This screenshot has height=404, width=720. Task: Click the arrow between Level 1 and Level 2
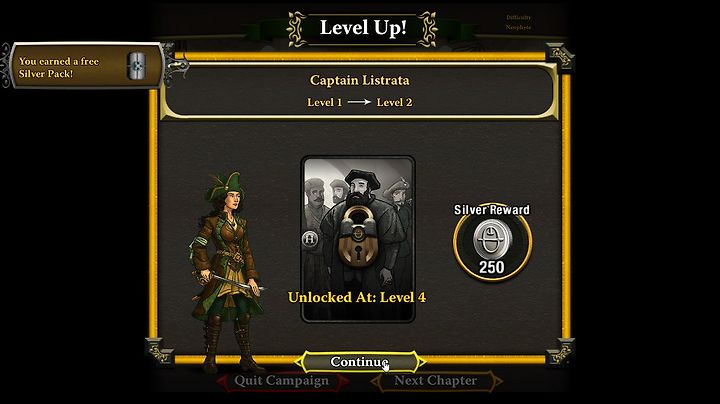tap(360, 102)
